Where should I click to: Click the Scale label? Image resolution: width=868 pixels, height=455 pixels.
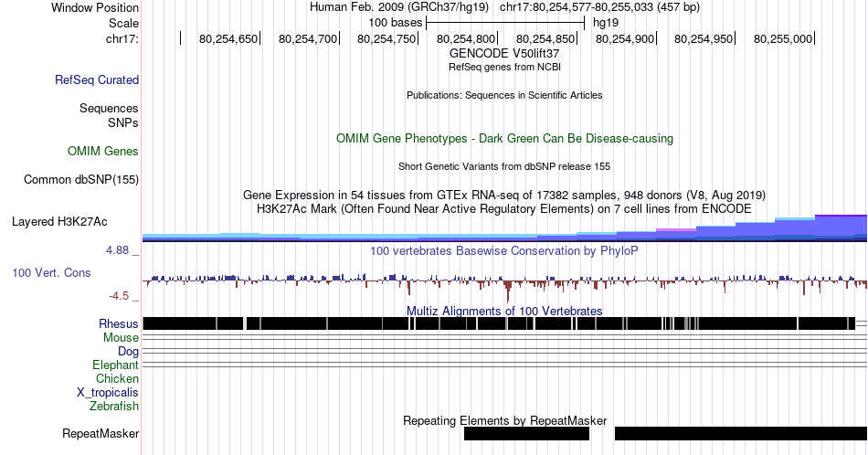123,23
